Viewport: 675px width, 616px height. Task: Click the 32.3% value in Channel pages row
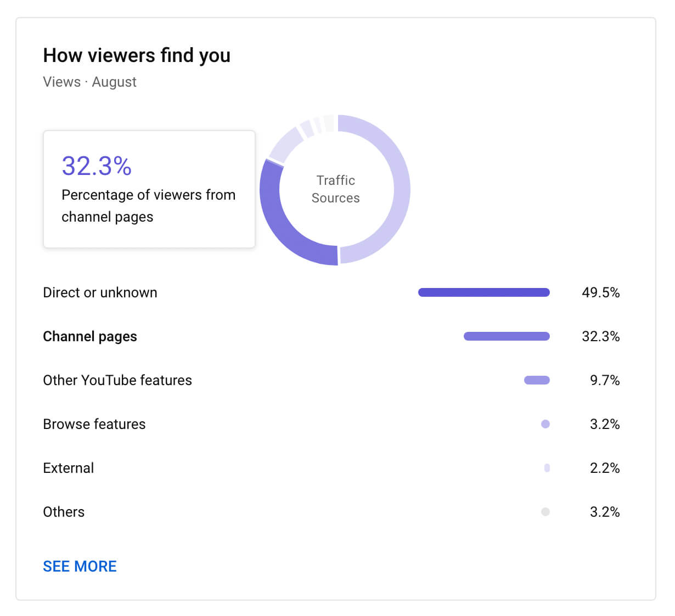600,336
